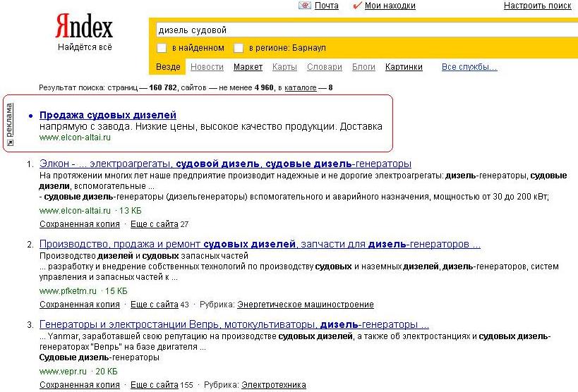Open the Словари tab
Image resolution: width=578 pixels, height=392 pixels.
325,67
